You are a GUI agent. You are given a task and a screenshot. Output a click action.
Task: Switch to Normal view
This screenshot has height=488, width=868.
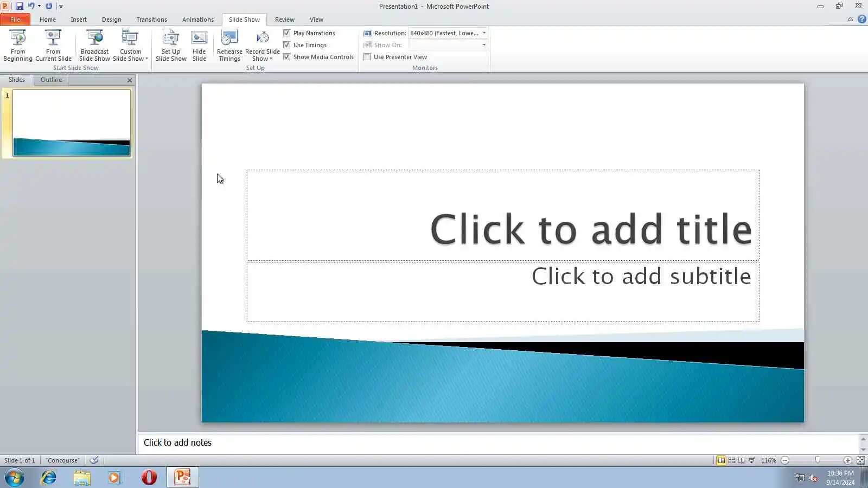(x=721, y=460)
